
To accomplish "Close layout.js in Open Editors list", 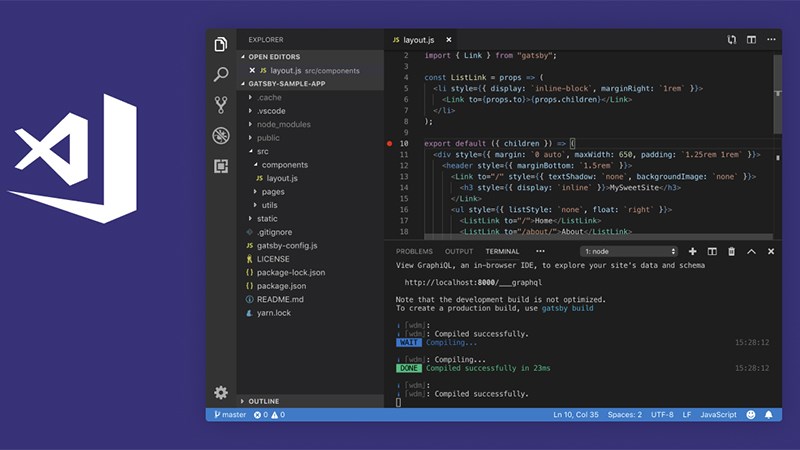I will coord(252,70).
